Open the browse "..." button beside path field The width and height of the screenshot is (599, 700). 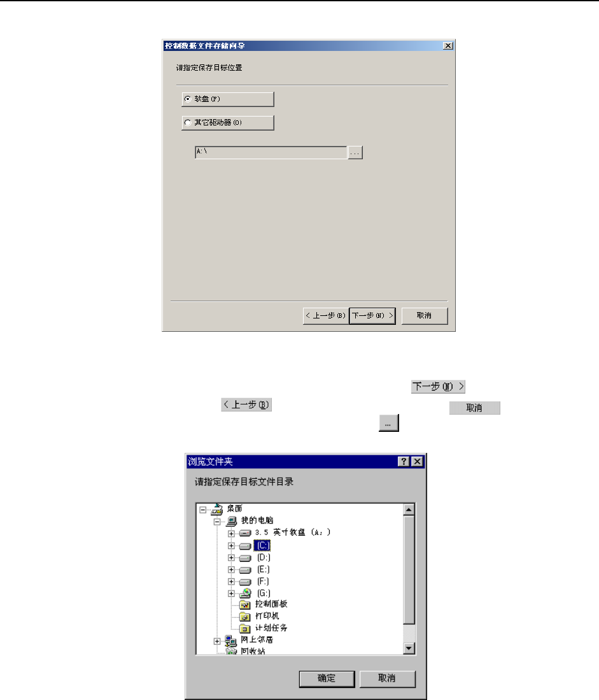click(x=355, y=153)
